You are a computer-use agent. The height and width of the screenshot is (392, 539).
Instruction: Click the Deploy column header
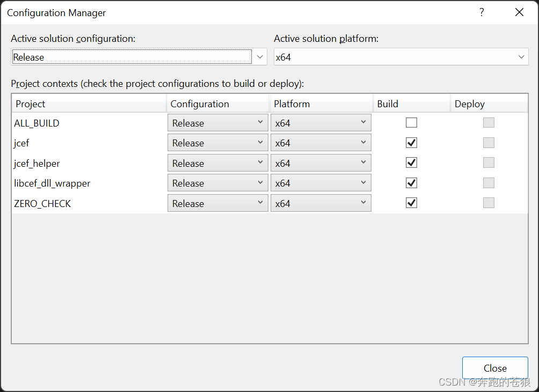tap(489, 104)
